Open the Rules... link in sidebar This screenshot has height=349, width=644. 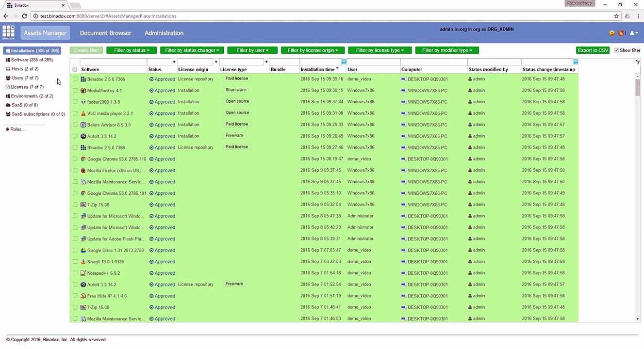15,129
